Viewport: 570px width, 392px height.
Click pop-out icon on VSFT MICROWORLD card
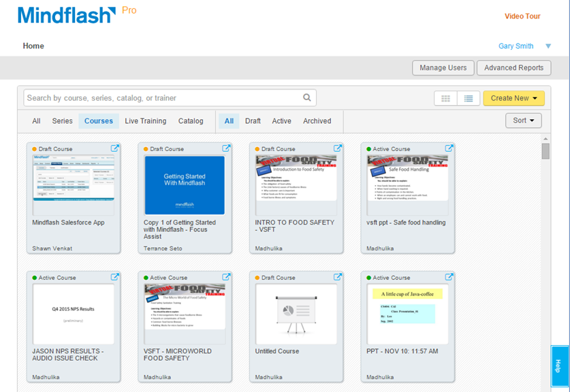tap(226, 277)
